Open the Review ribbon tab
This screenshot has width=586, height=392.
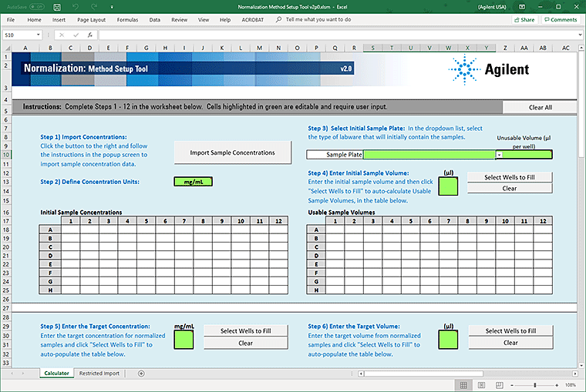pyautogui.click(x=179, y=19)
